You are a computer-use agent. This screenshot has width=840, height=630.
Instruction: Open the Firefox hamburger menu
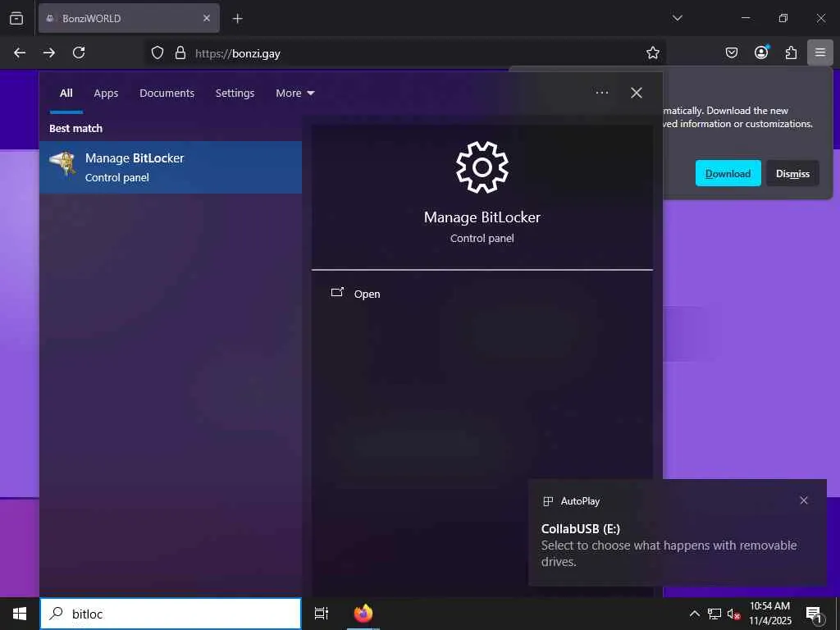820,52
